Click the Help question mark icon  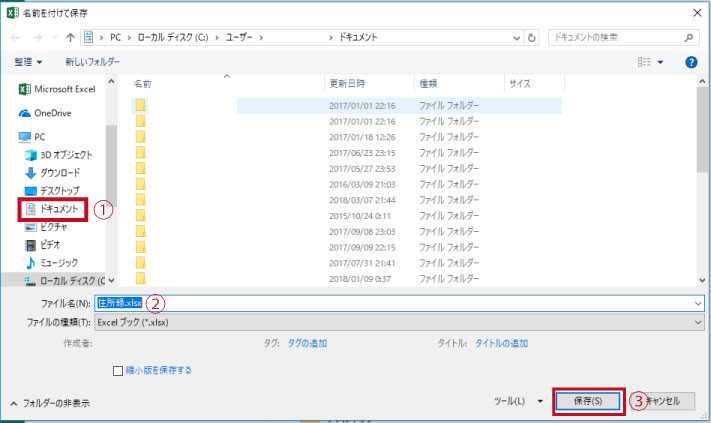(690, 62)
